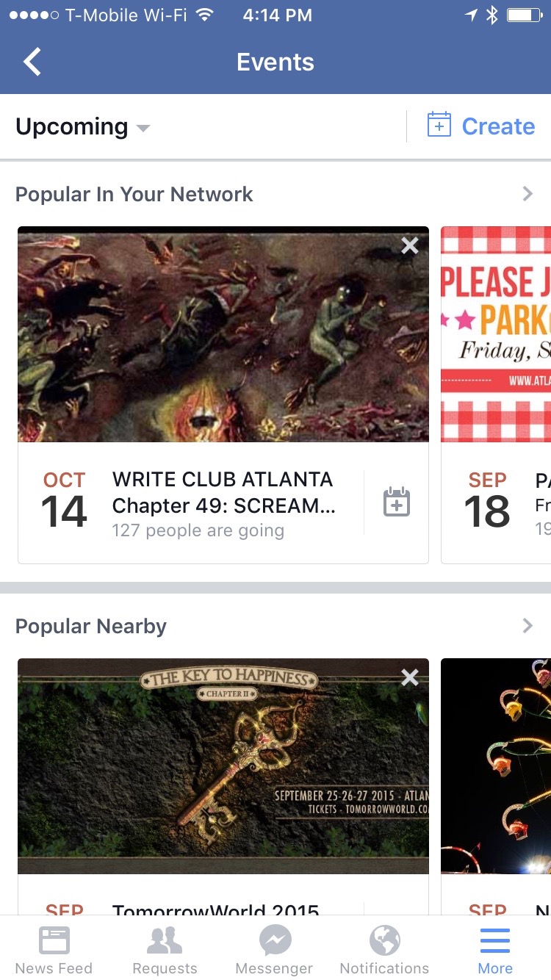Screen dimensions: 551x980
Task: Expand Popular Nearby section chevron
Action: pos(527,626)
